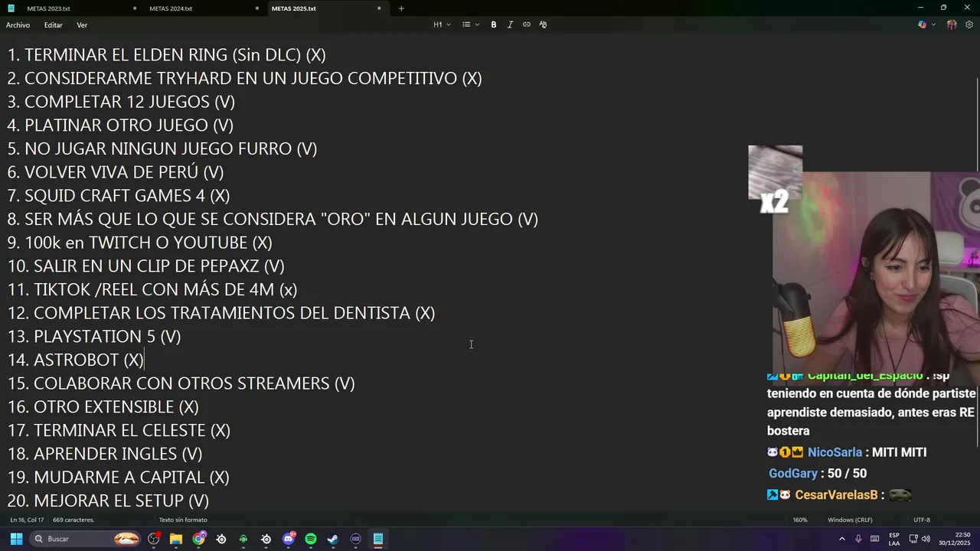Viewport: 980px width, 551px height.
Task: Open Notepad icon on the taskbar
Action: [378, 539]
